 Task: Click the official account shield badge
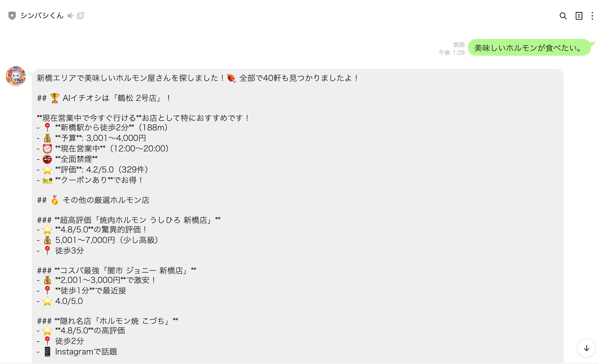(x=12, y=16)
